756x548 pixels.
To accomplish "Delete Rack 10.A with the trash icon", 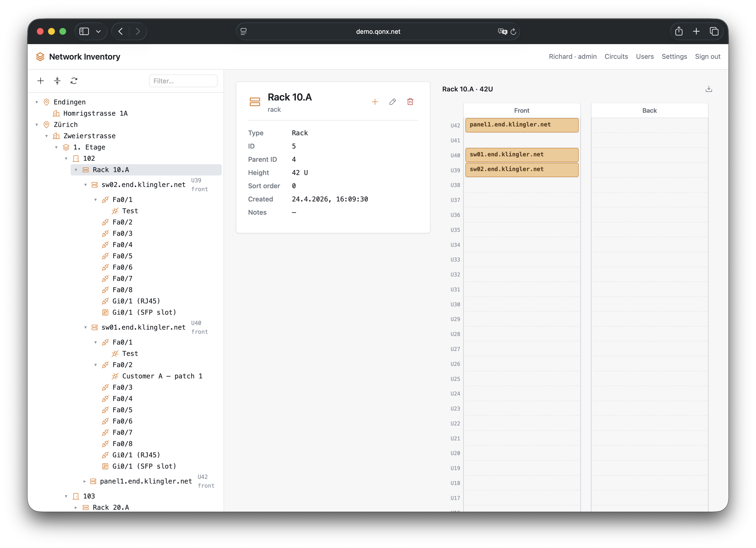I will (410, 102).
